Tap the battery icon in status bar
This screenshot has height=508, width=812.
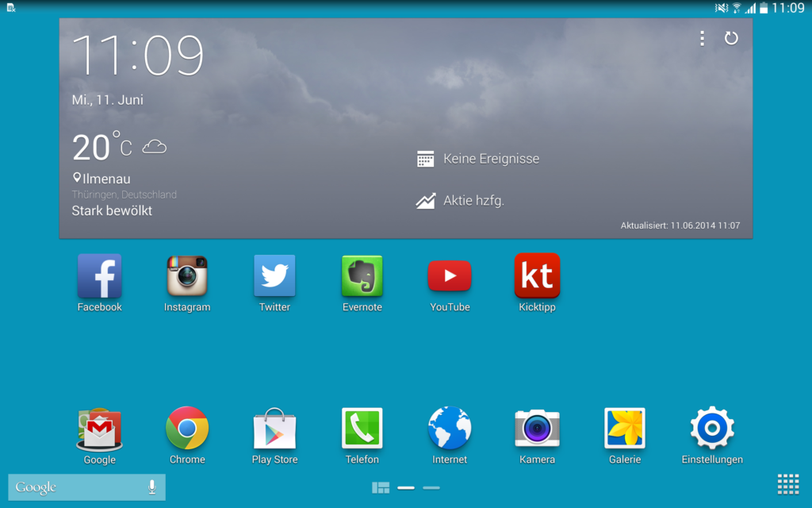click(764, 8)
